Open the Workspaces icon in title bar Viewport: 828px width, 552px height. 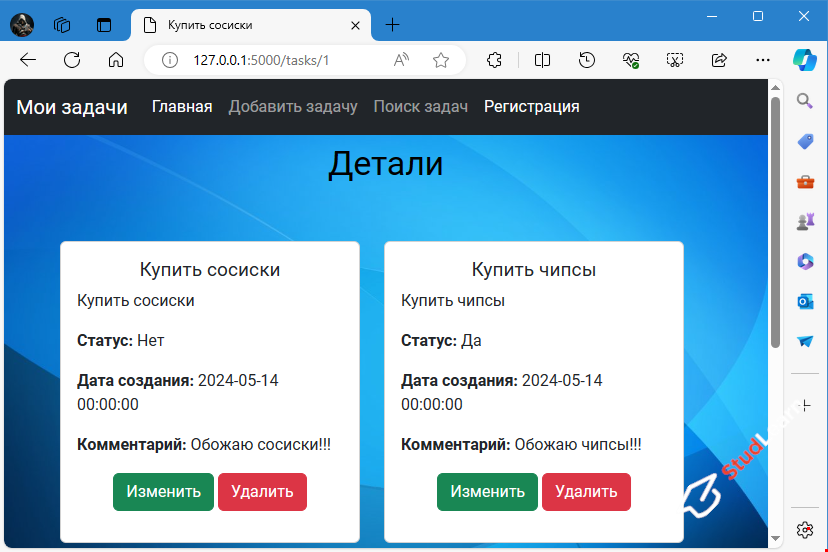tap(62, 25)
